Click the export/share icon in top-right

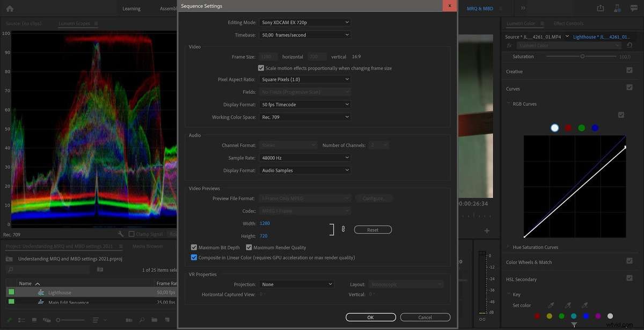tap(600, 8)
